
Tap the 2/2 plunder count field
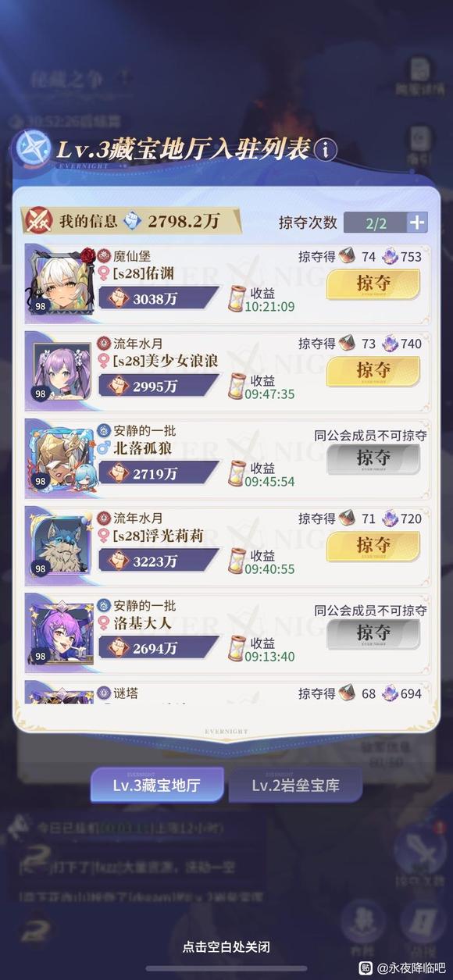tap(376, 223)
